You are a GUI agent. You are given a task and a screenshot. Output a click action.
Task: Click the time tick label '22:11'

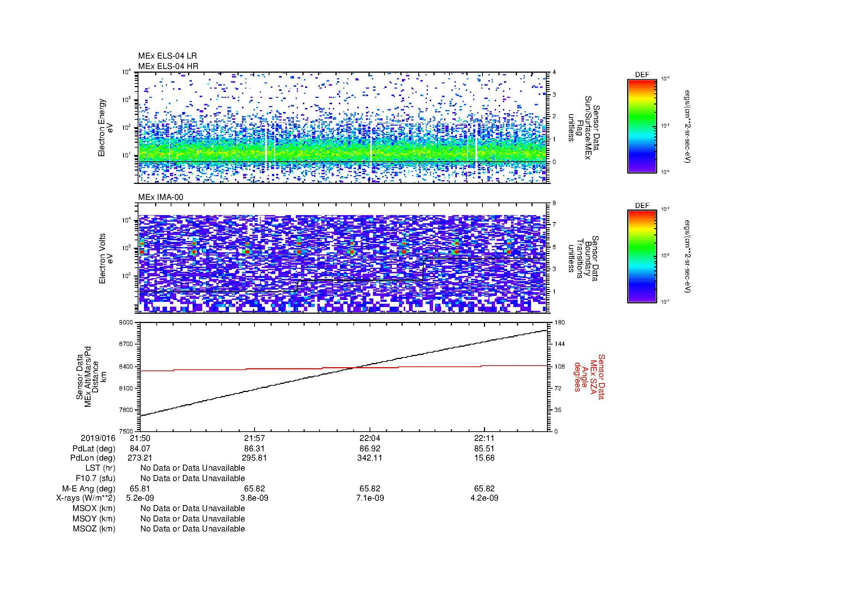pyautogui.click(x=484, y=438)
